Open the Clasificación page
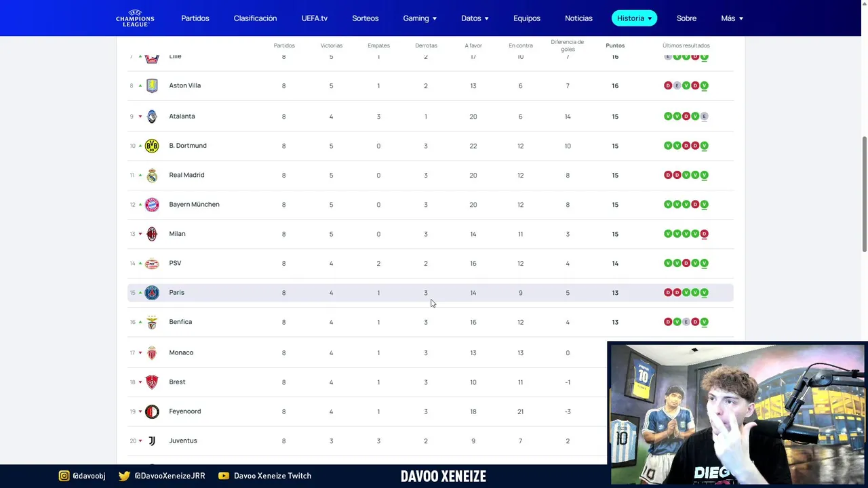This screenshot has width=868, height=488. tap(255, 18)
